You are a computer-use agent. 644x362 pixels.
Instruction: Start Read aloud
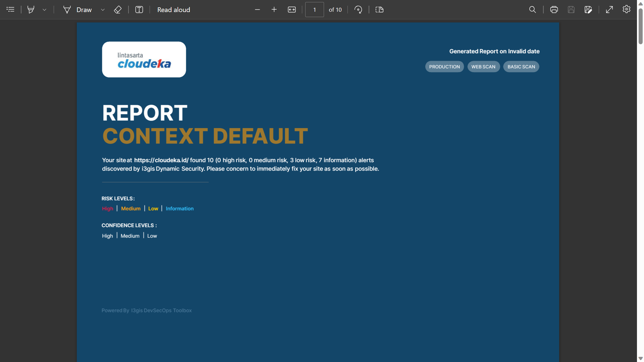[x=173, y=10]
